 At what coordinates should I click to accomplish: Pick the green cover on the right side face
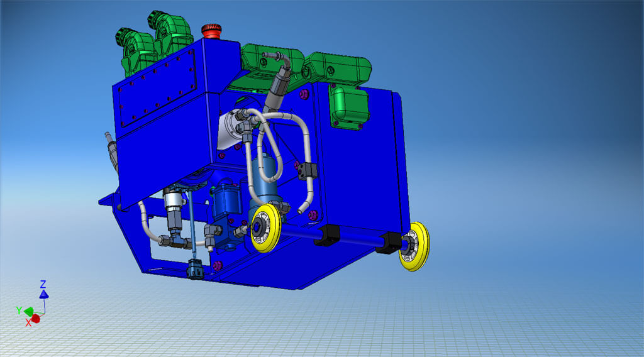pos(349,104)
